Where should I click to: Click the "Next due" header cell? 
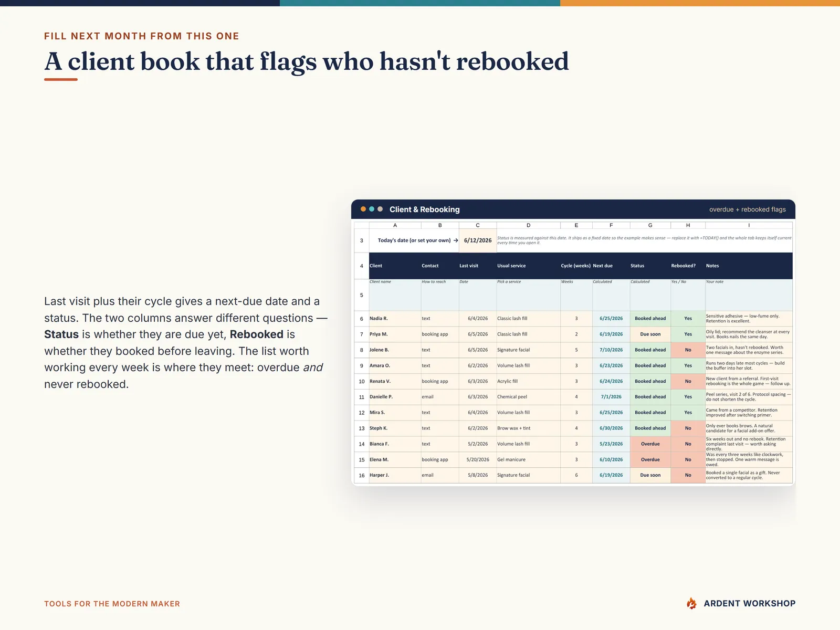[611, 266]
